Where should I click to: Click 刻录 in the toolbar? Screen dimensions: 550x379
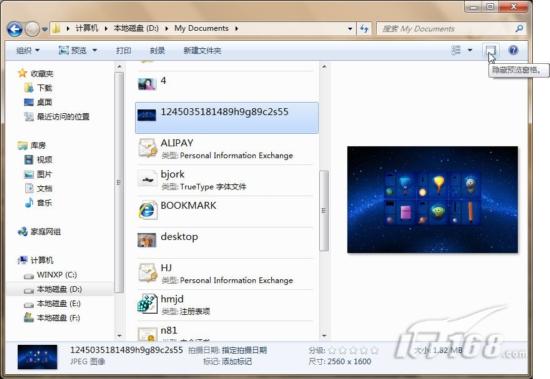tap(157, 51)
